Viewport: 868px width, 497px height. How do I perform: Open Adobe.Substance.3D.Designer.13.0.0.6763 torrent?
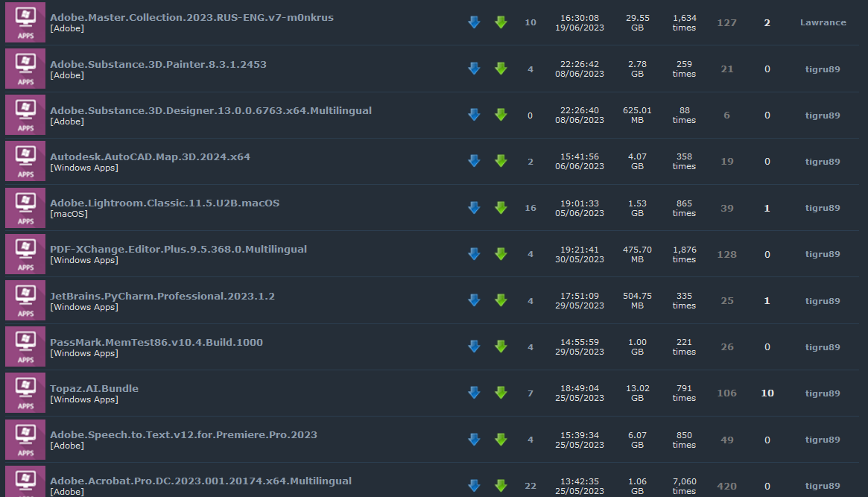point(211,110)
